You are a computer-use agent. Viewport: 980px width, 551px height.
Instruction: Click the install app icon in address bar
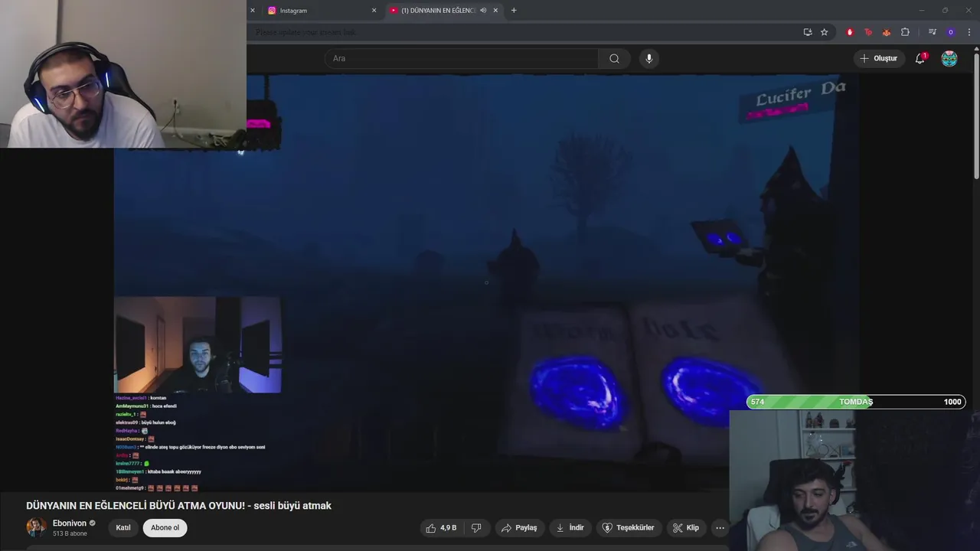tap(807, 32)
